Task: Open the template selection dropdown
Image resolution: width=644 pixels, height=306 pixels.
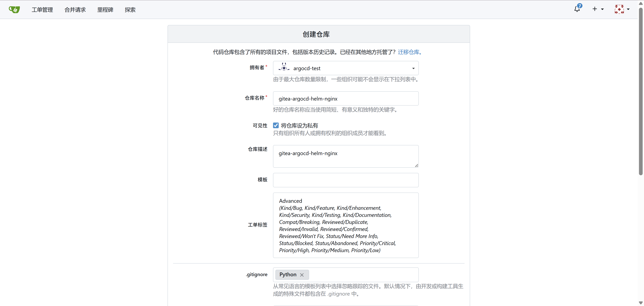Action: coord(346,180)
